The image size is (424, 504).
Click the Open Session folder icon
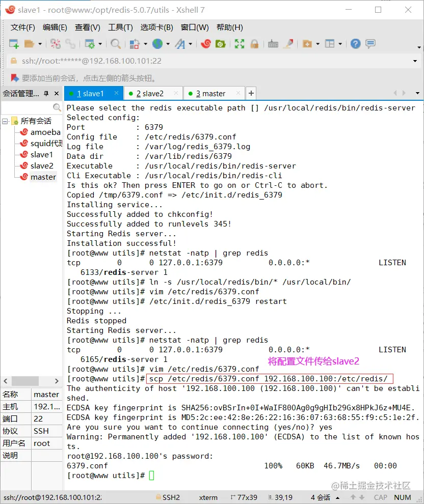click(29, 44)
